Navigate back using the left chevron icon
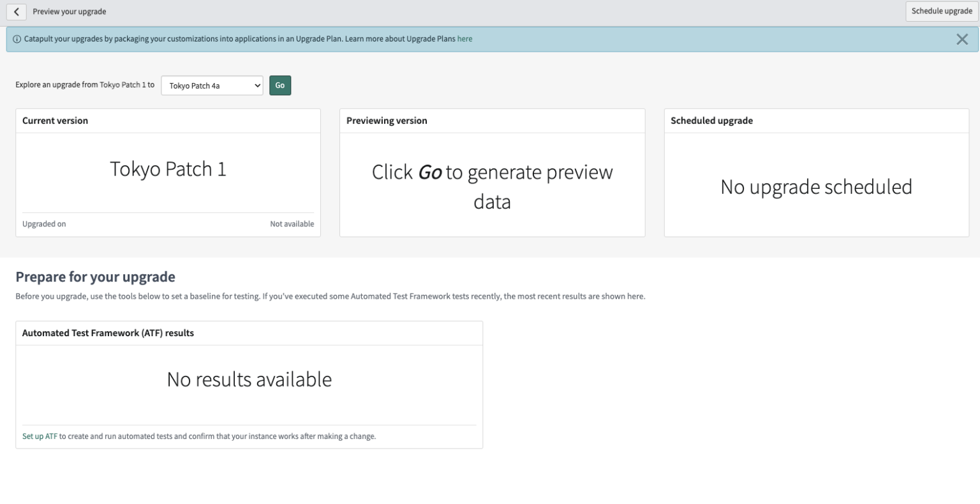Screen dimensions: 980x504 pos(16,11)
